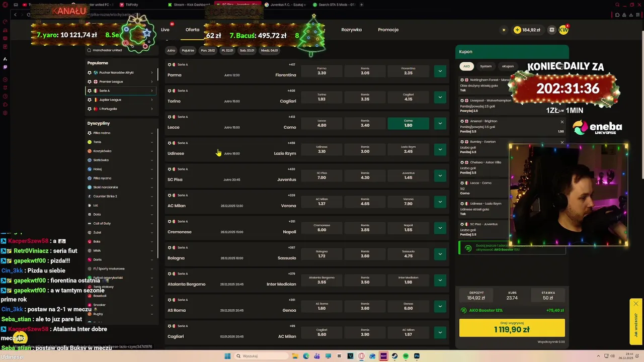Open Steam from the taskbar

click(x=395, y=356)
